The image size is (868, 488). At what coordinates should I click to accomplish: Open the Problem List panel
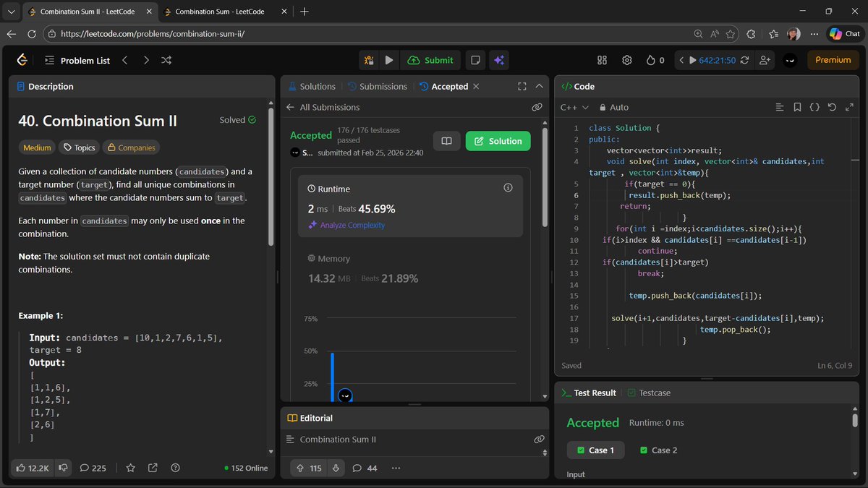point(77,60)
